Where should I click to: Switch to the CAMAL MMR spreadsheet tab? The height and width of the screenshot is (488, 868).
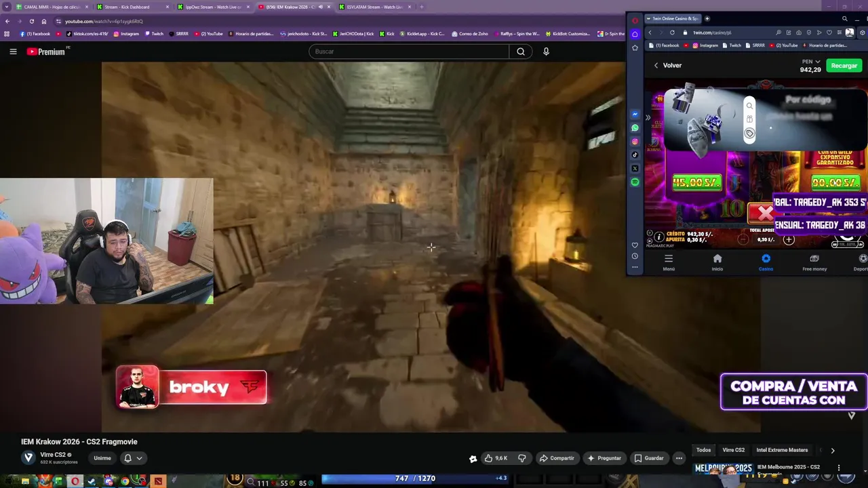click(x=51, y=7)
